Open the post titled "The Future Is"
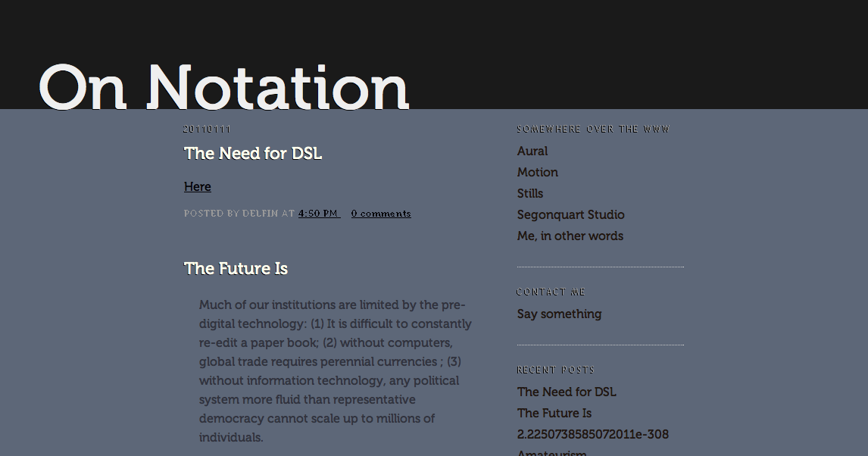The image size is (868, 456). coord(235,268)
